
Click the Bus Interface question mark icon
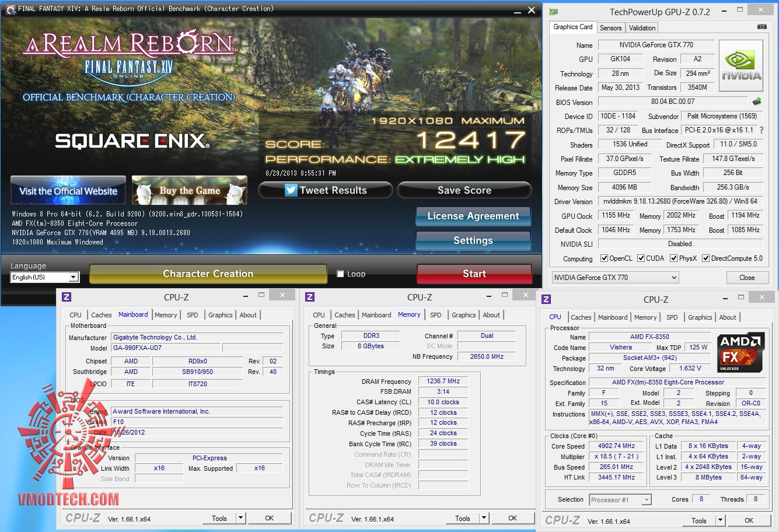761,130
